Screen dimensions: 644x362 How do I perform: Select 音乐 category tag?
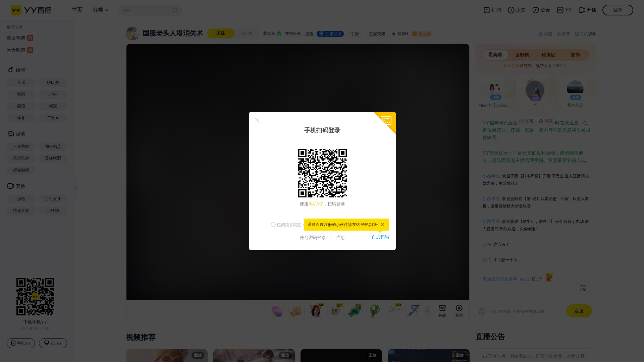(21, 83)
